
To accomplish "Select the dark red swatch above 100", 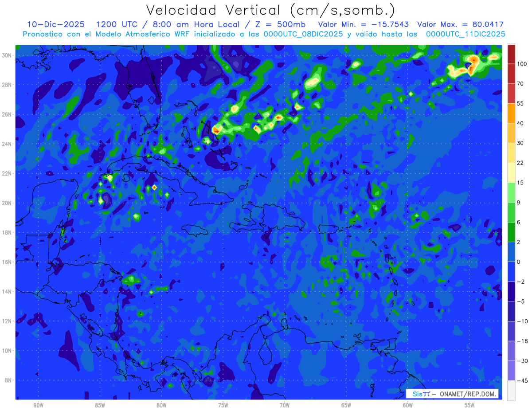I will [511, 54].
